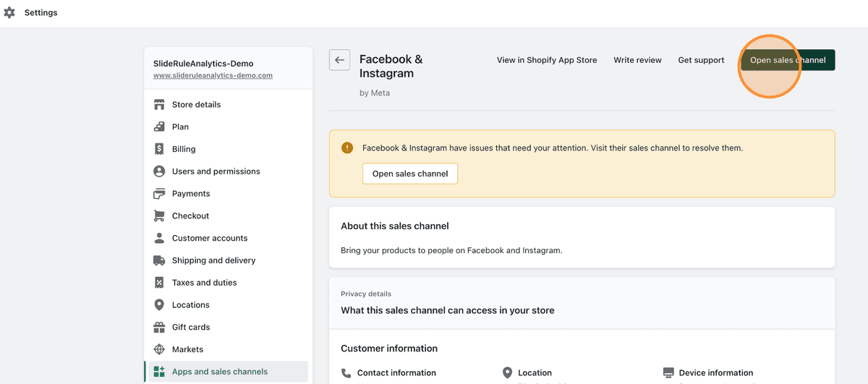Click the Device information monitor icon

click(x=668, y=373)
